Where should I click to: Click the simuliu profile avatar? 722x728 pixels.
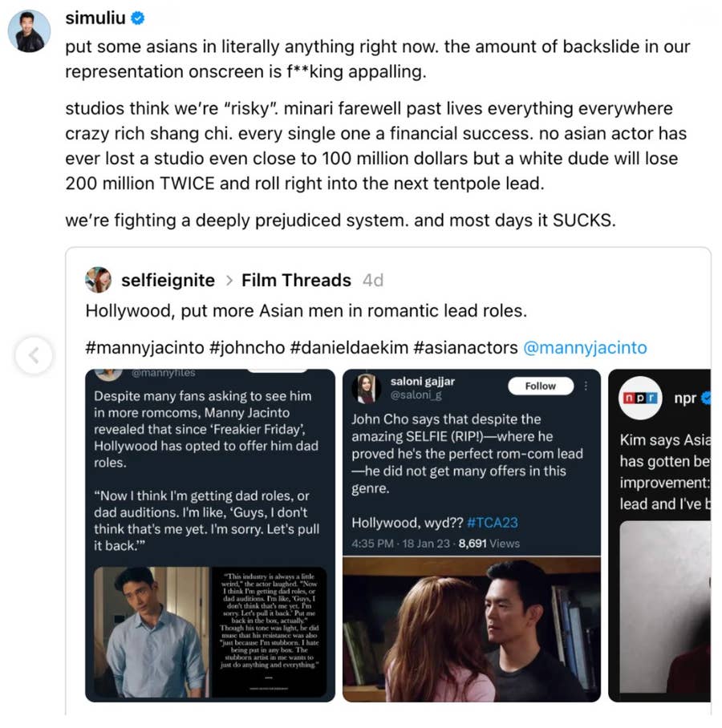click(29, 31)
